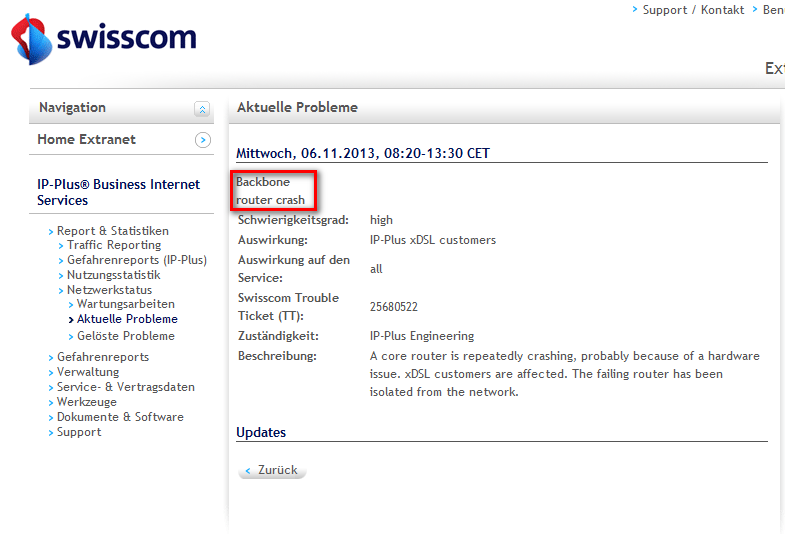Viewport: 785px width, 548px height.
Task: Click the Home Extranet arrow icon
Action: point(202,141)
